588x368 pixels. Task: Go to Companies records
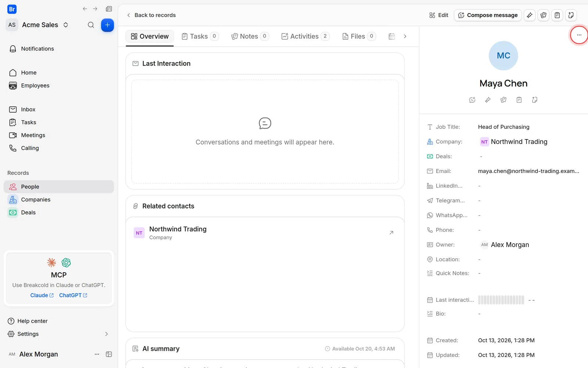(x=59, y=199)
